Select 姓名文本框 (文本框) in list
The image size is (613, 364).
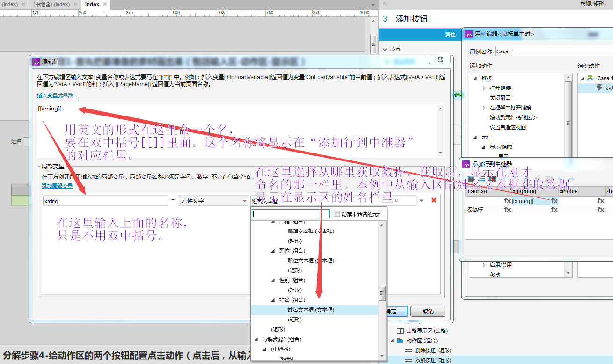(x=311, y=310)
